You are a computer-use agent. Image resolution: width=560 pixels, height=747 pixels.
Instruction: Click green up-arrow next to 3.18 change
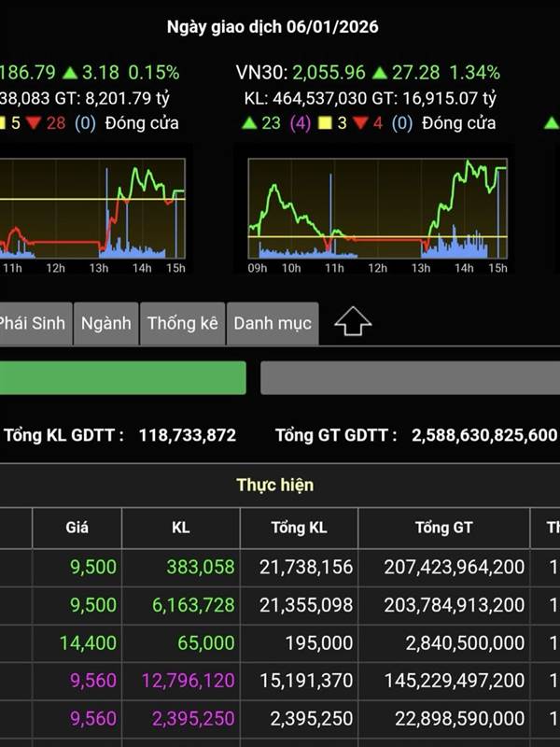[x=70, y=72]
